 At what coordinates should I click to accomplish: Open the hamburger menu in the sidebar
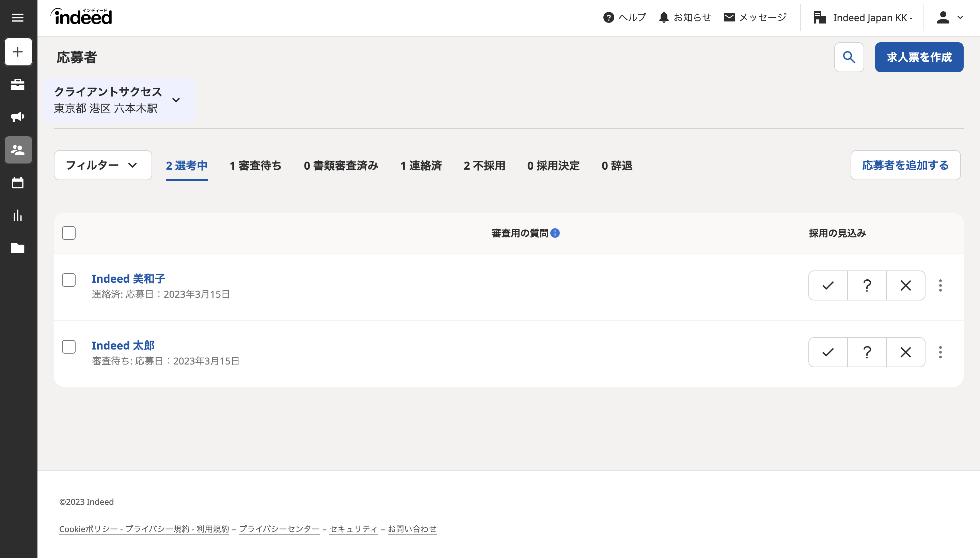coord(18,18)
